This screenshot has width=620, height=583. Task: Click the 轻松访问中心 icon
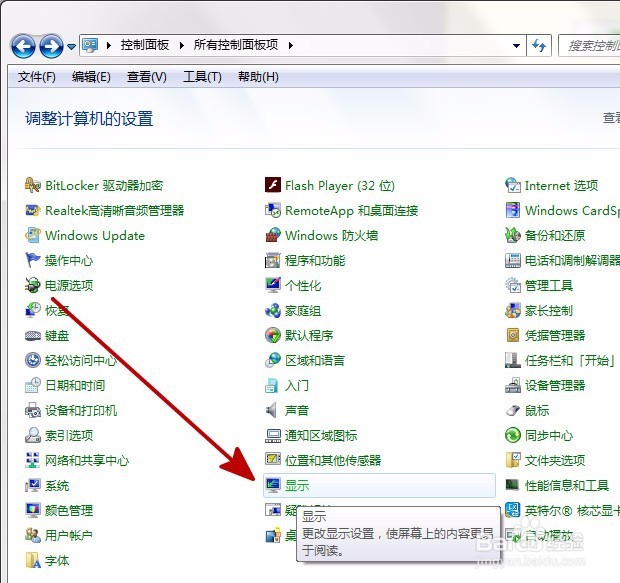point(32,360)
